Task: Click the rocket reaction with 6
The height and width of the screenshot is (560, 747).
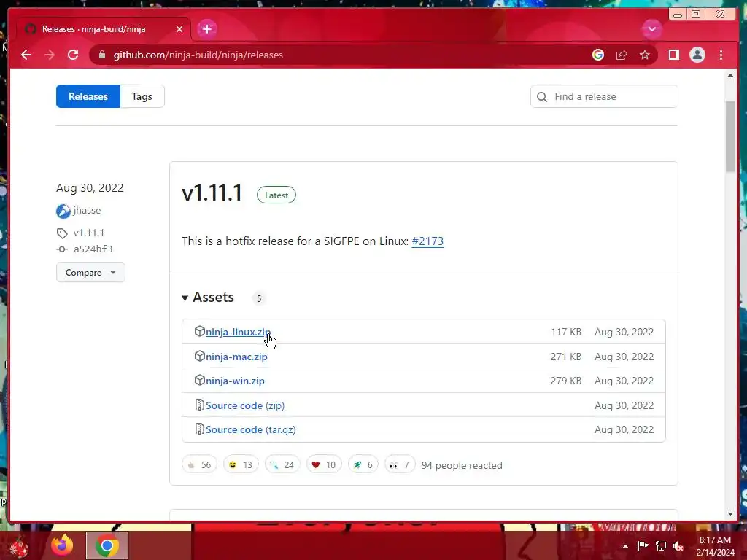Action: pyautogui.click(x=363, y=464)
